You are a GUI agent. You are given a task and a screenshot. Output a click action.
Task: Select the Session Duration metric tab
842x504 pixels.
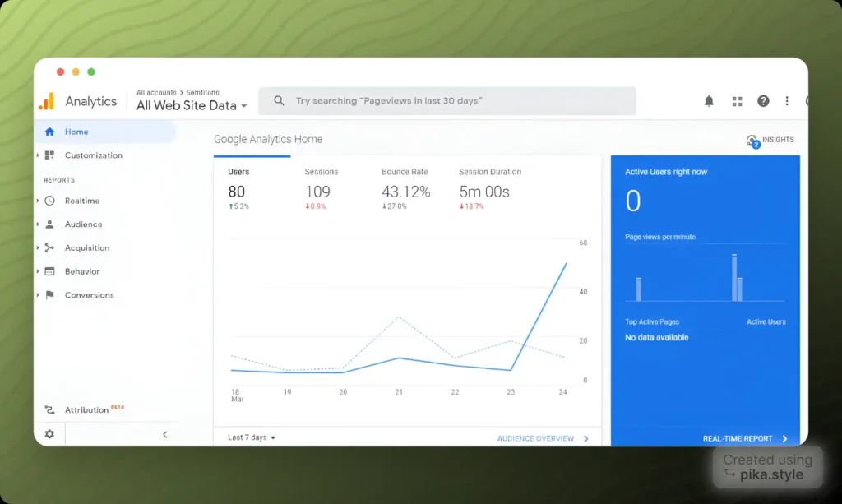click(x=490, y=188)
